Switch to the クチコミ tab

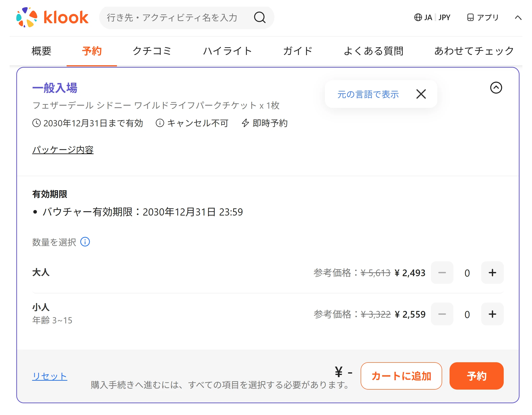pos(152,51)
